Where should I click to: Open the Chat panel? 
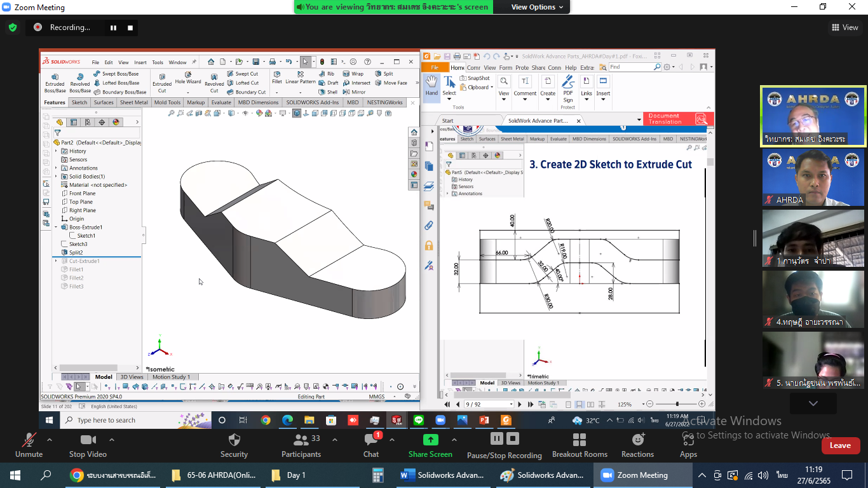(371, 440)
